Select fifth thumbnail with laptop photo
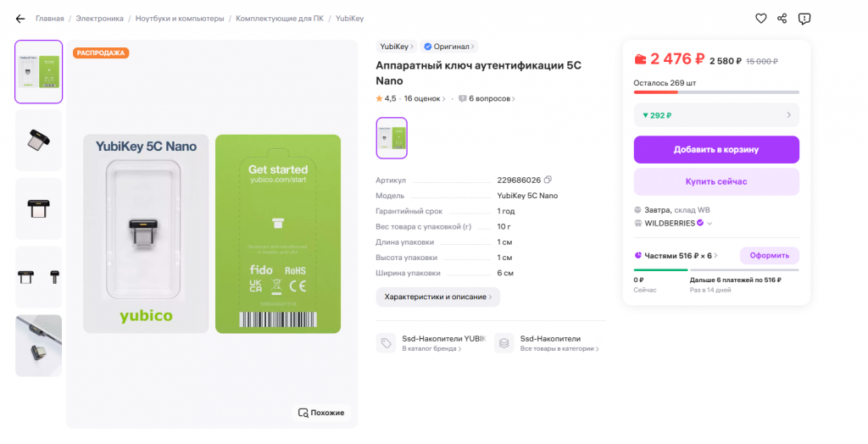Viewport: 868px width, 444px height. [39, 346]
